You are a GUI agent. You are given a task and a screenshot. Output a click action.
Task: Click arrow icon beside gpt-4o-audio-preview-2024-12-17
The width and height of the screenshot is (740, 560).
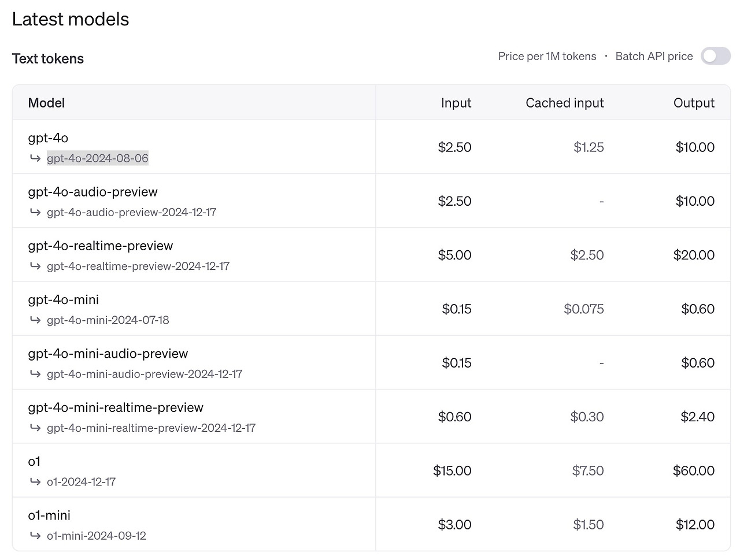(x=35, y=212)
